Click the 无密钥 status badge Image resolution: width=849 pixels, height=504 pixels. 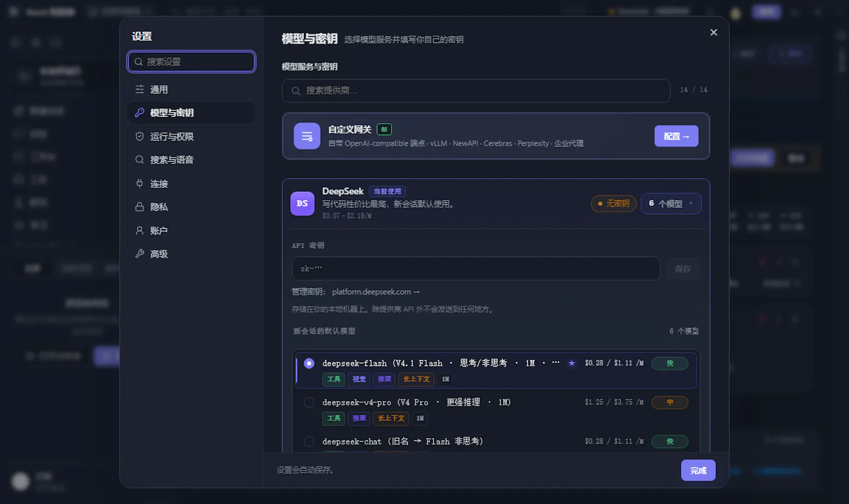pyautogui.click(x=614, y=204)
